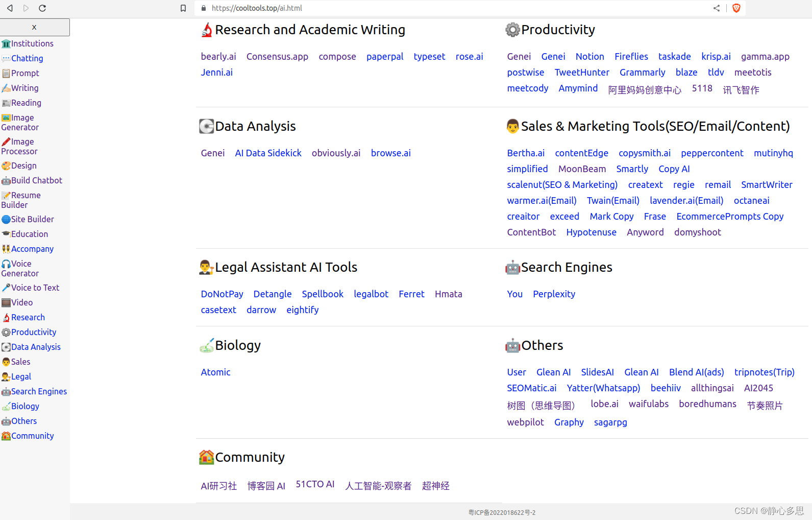Open the lavender.ai(Email) link
The image size is (812, 520).
[686, 201]
